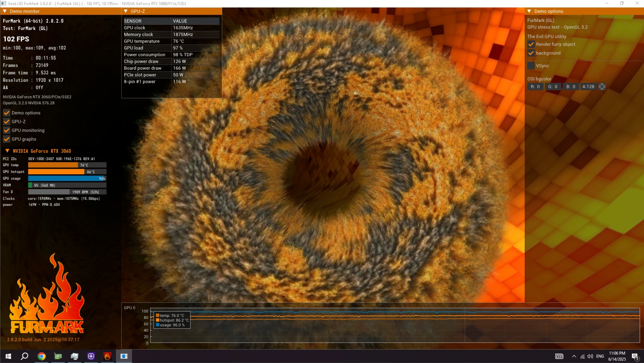The width and height of the screenshot is (644, 363).
Task: Uncheck GPU graphs option
Action: click(x=7, y=139)
